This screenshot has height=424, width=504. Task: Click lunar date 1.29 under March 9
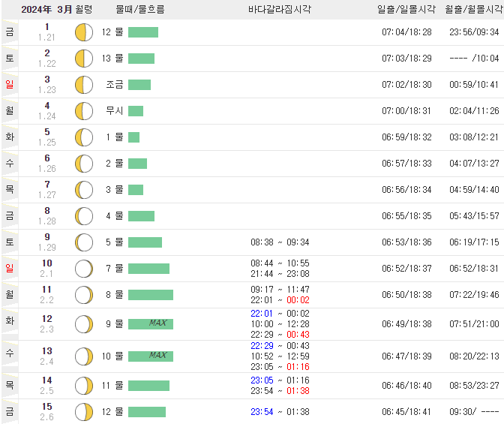coord(47,248)
